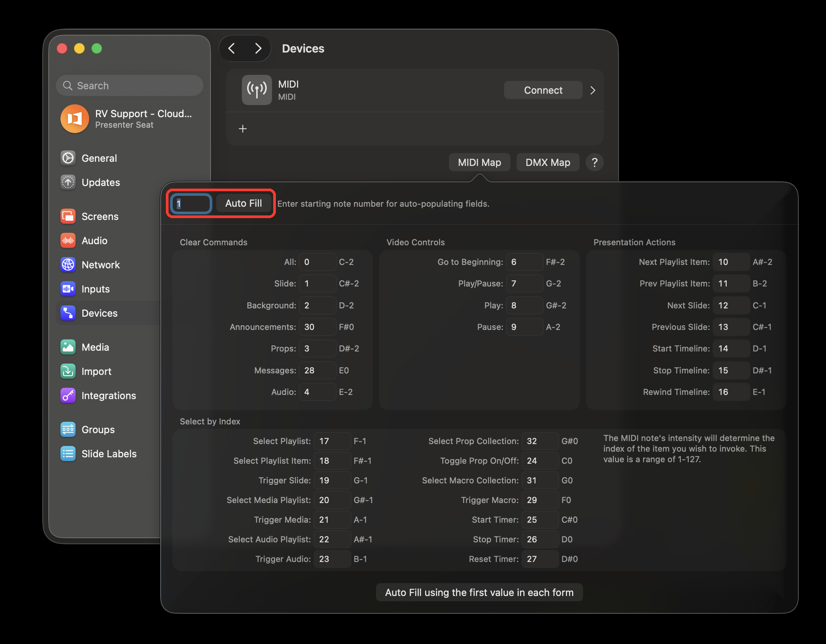826x644 pixels.
Task: Open the DMX Map popover
Action: pyautogui.click(x=548, y=163)
